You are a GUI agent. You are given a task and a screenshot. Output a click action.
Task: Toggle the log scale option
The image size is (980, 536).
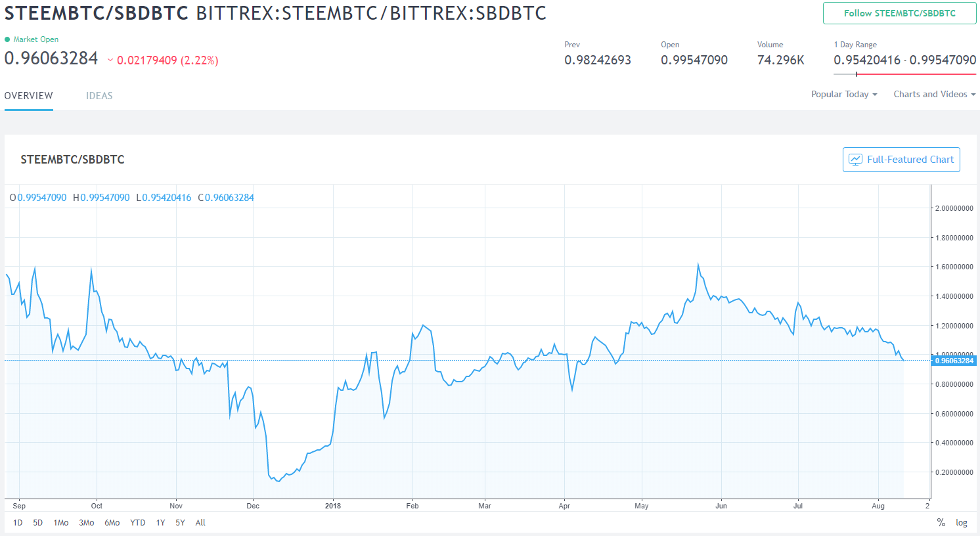pos(962,523)
